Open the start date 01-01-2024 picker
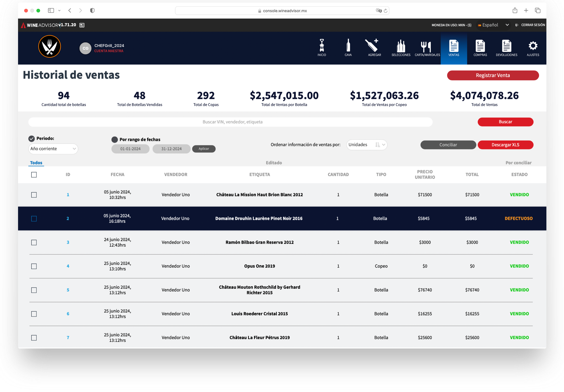Image resolution: width=564 pixels, height=392 pixels. [130, 149]
